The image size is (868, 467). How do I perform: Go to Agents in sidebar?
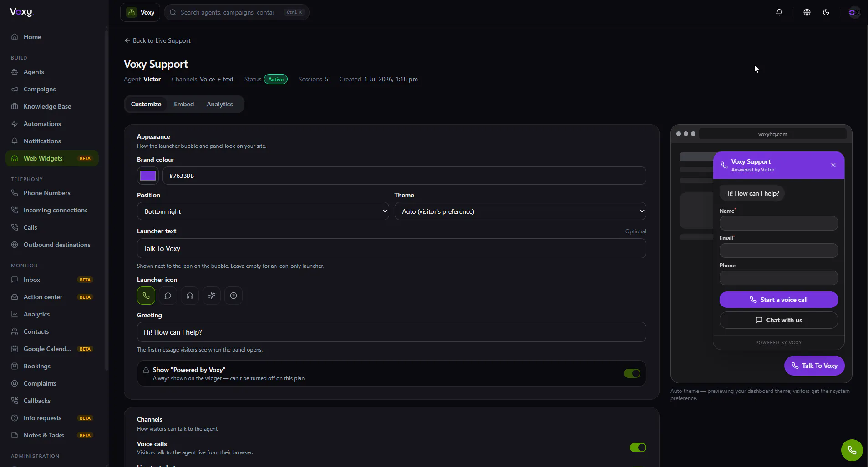click(x=52, y=72)
